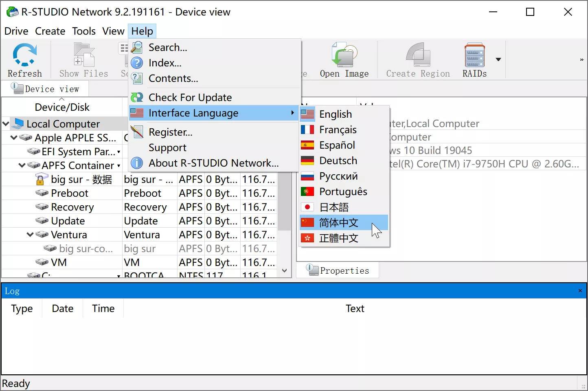This screenshot has height=391, width=588.
Task: Open the RAIDs tool
Action: click(474, 57)
